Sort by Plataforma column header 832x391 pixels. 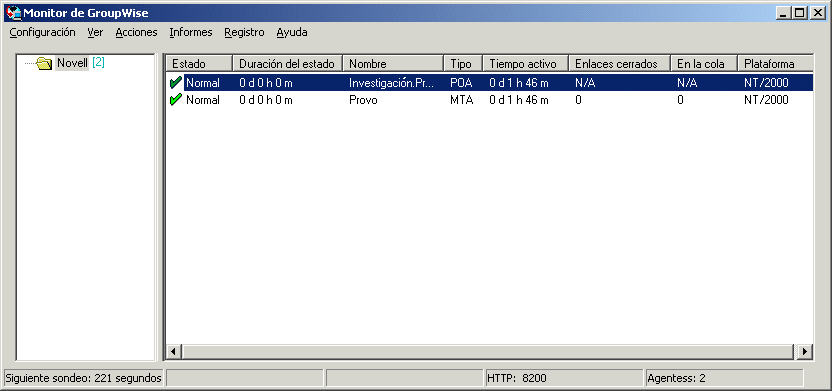tap(775, 64)
